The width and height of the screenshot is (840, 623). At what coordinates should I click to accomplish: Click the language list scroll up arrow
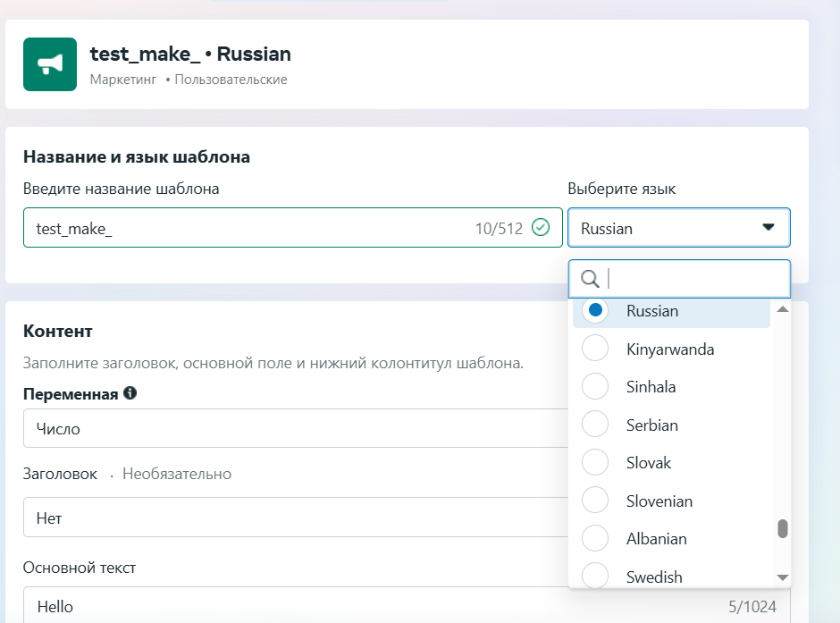[x=782, y=309]
